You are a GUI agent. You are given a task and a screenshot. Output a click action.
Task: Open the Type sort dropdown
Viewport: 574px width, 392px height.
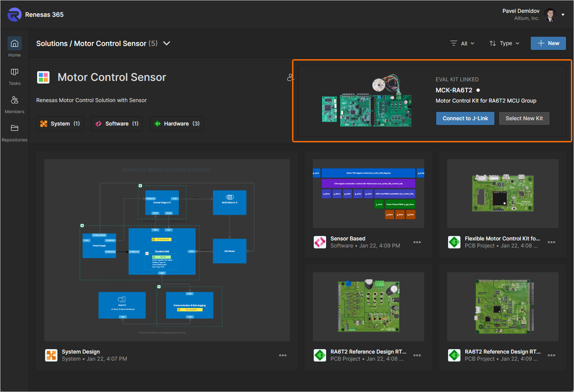coord(505,43)
